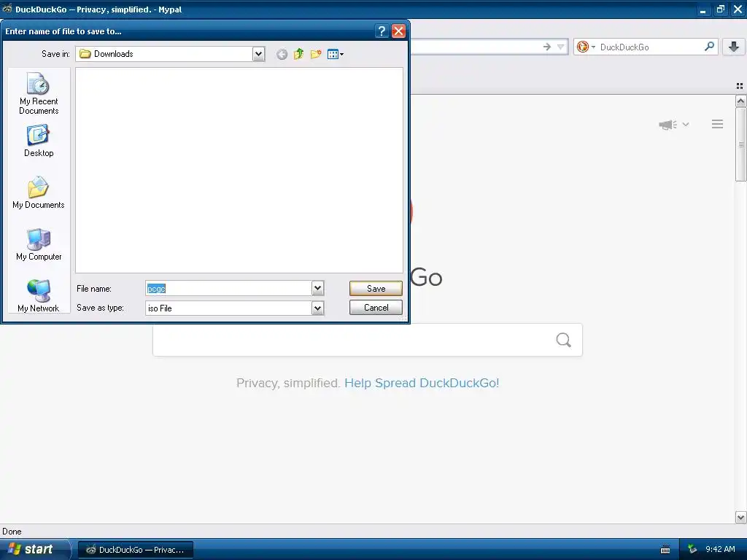Expand the Save in folder dropdown
This screenshot has width=747, height=560.
[258, 54]
